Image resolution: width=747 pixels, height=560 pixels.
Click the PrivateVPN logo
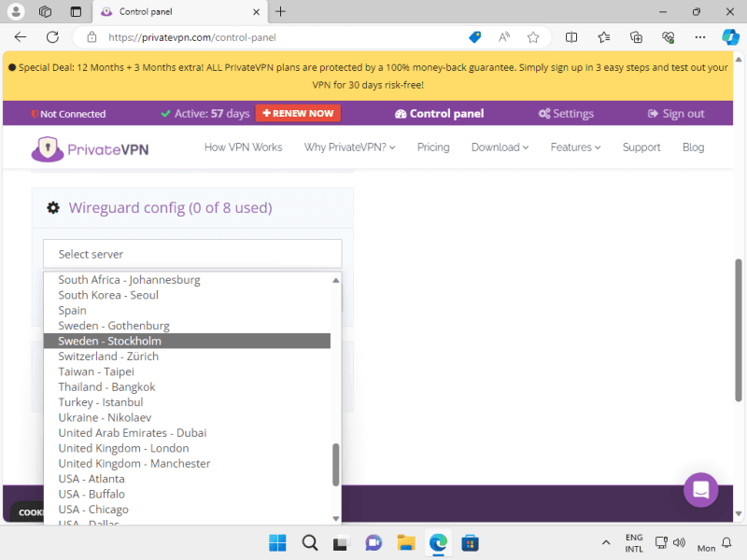pos(90,149)
